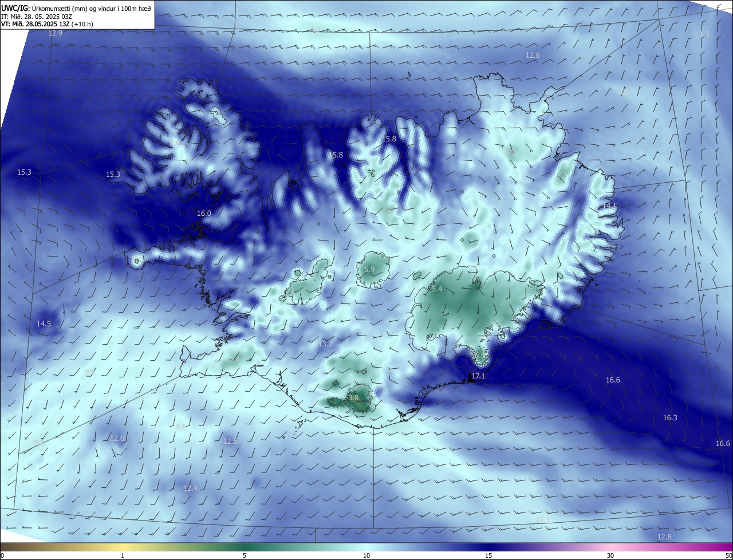Click the 30 label on the color scale

[610, 555]
